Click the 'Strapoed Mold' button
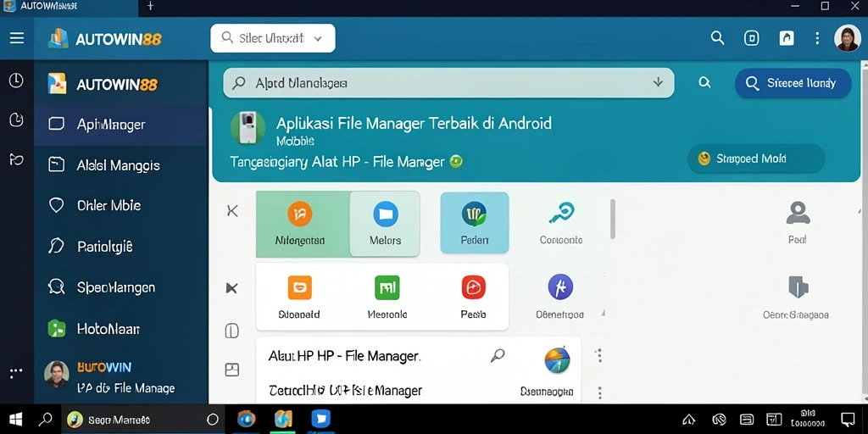Screen dimensions: 868x434 click(x=755, y=159)
